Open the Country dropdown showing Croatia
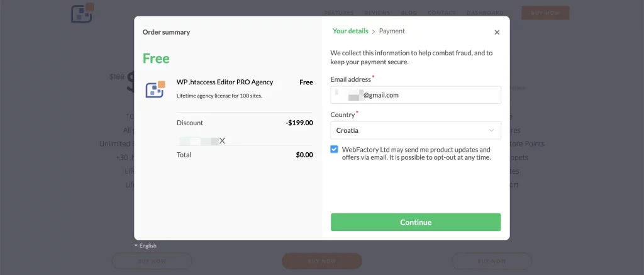The height and width of the screenshot is (275, 644). (x=415, y=130)
